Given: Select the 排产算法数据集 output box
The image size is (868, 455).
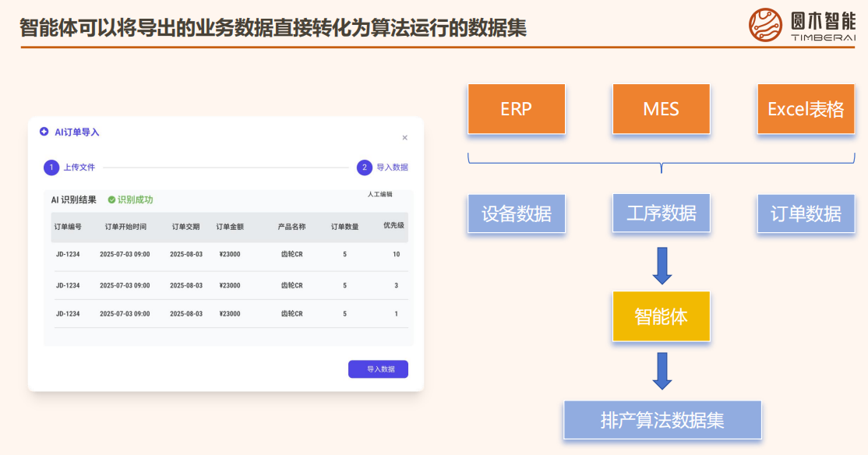Looking at the screenshot, I should click(662, 421).
